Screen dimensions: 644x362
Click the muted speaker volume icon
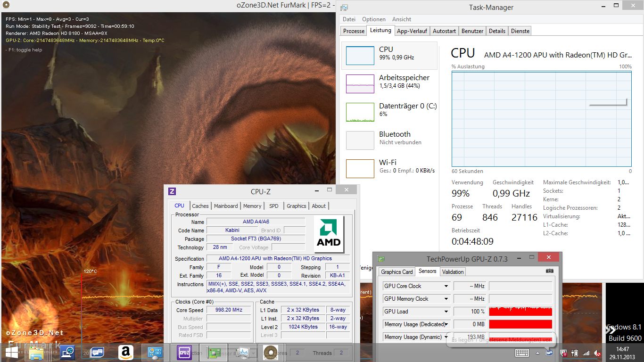point(597,353)
